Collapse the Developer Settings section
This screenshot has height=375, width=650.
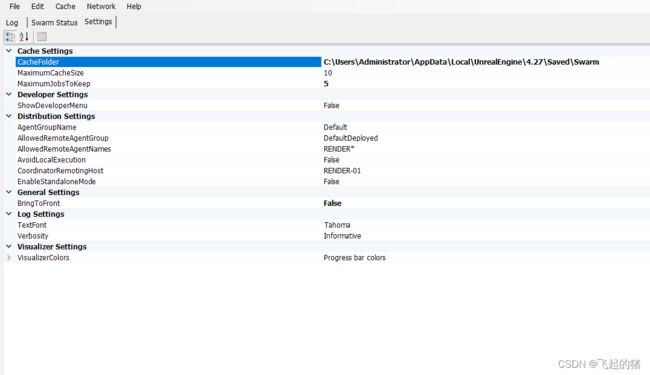(x=9, y=94)
